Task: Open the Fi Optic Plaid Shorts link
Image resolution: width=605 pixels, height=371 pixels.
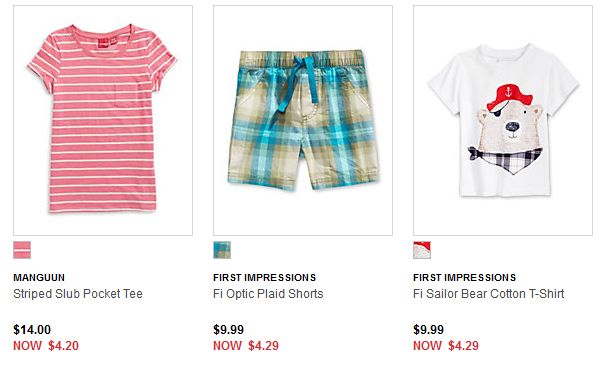Action: (x=268, y=294)
